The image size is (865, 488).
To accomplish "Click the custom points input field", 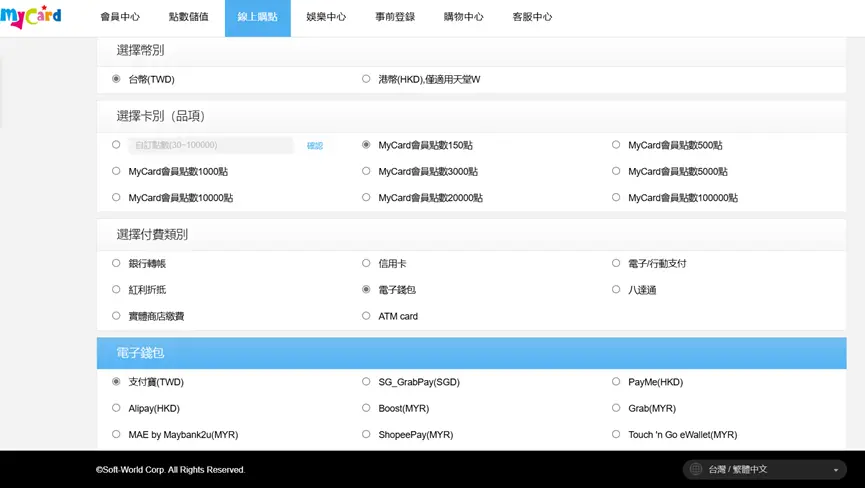I will (x=210, y=146).
